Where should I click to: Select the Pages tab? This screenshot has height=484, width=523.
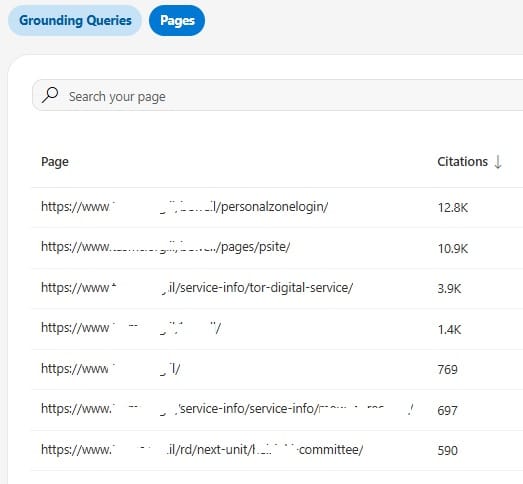click(177, 20)
